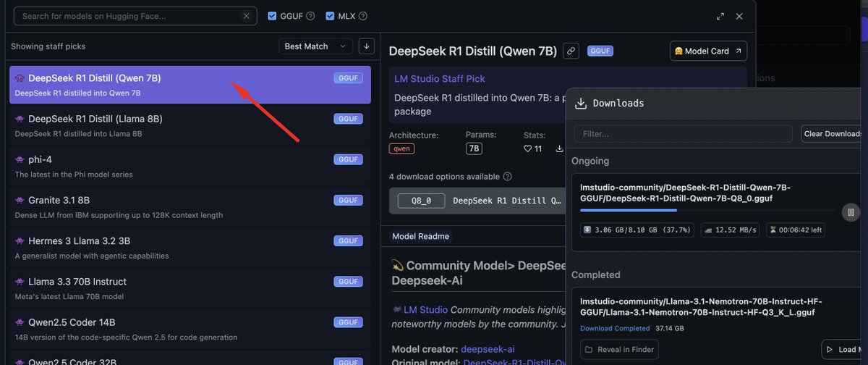
Task: Select the phi-4 model entry
Action: [x=190, y=166]
